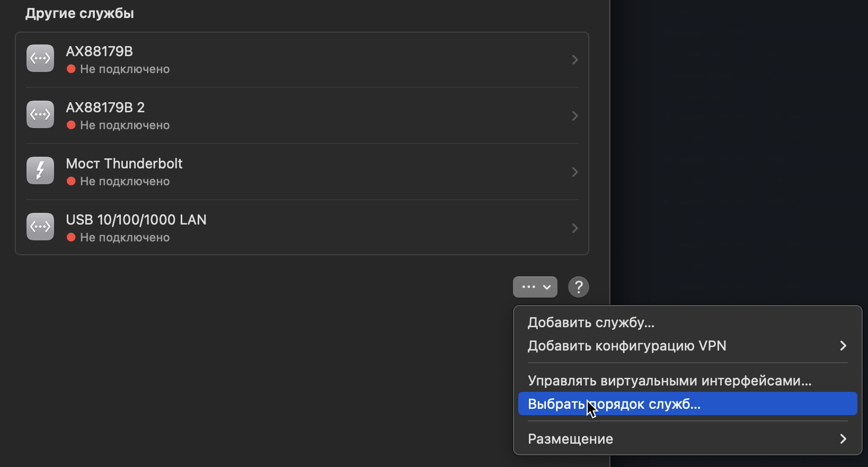Click the AX88179B 2 adapter icon
The width and height of the screenshot is (868, 467).
click(x=40, y=114)
